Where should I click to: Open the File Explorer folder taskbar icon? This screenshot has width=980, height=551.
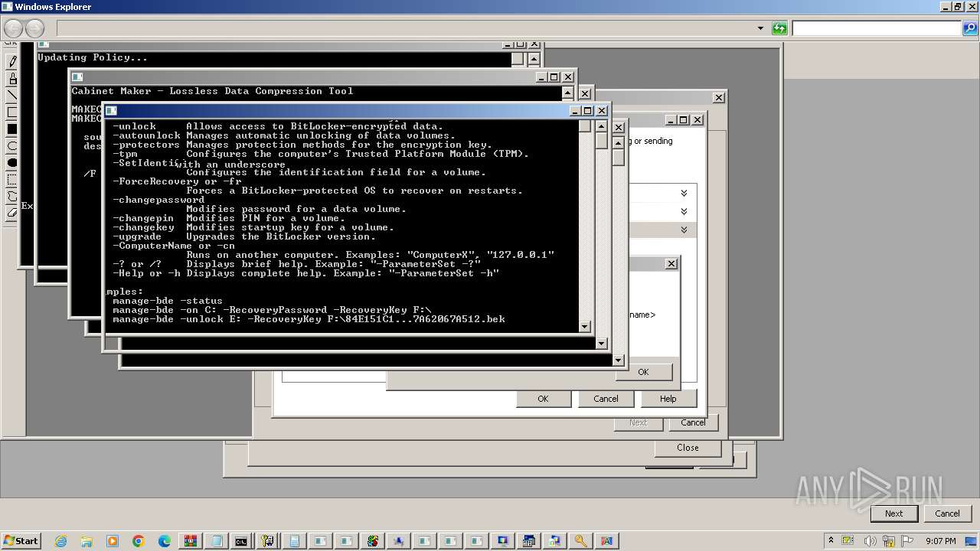click(87, 540)
